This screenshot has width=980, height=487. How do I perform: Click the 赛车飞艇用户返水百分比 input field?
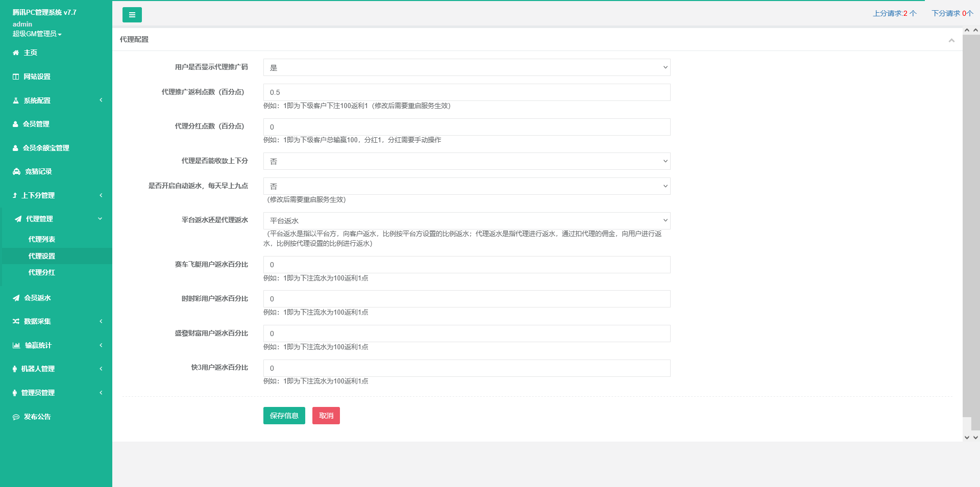point(467,265)
